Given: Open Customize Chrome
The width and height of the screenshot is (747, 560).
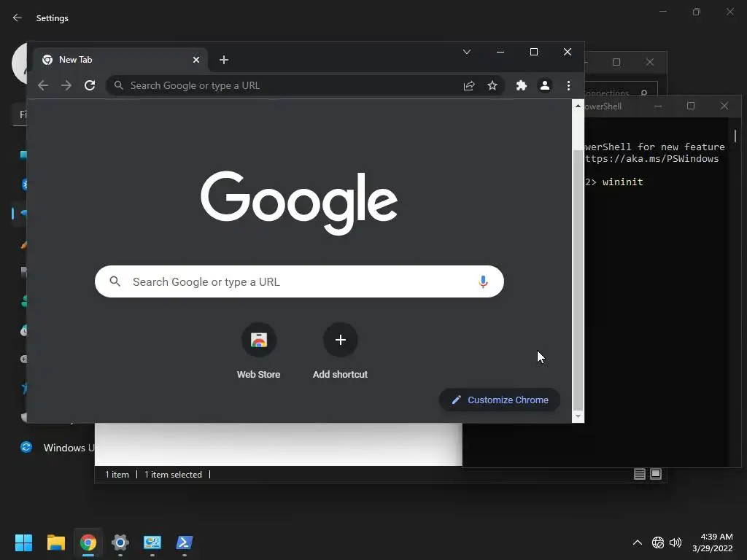Looking at the screenshot, I should pyautogui.click(x=499, y=400).
